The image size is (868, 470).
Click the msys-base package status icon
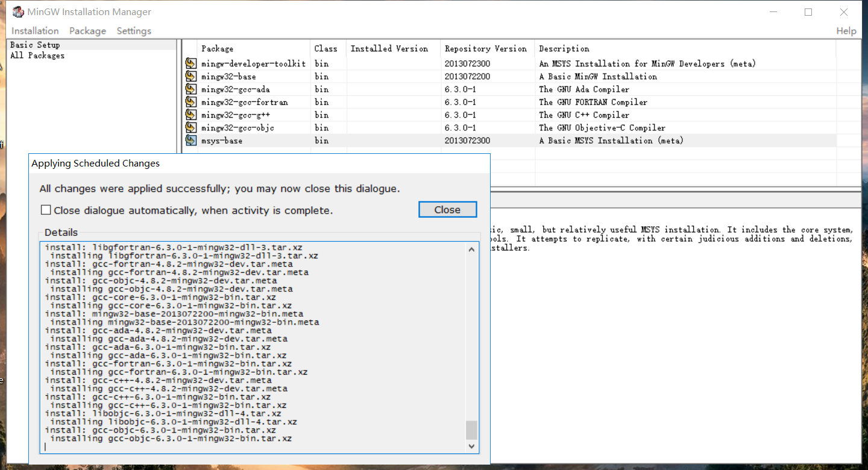191,141
